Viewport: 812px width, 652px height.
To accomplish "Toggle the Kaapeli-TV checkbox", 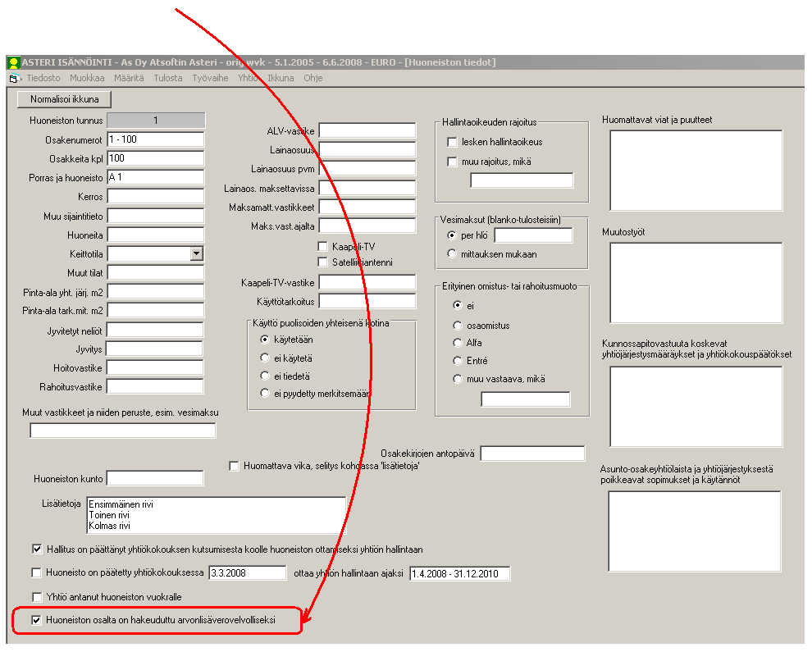I will (x=322, y=247).
